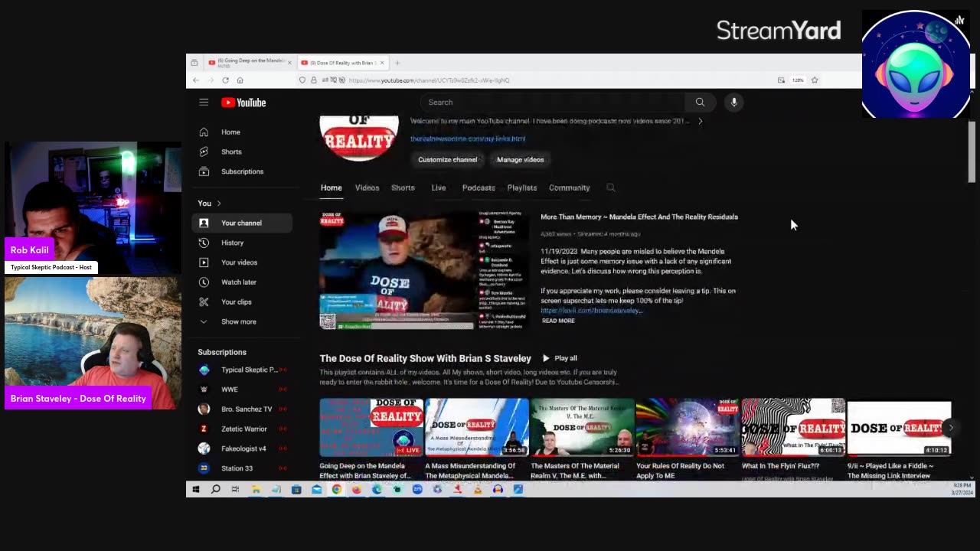Search within channel magnifier icon
Image resolution: width=980 pixels, height=551 pixels.
click(610, 187)
